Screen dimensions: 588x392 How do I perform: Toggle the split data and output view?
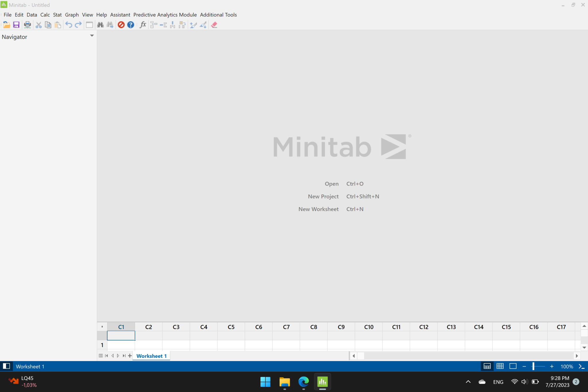[487, 366]
